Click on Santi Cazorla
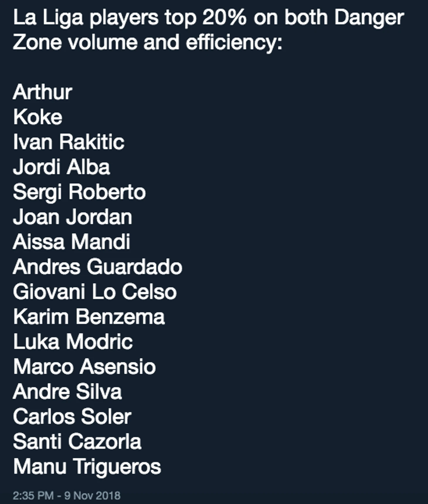428x504 pixels. 77,442
